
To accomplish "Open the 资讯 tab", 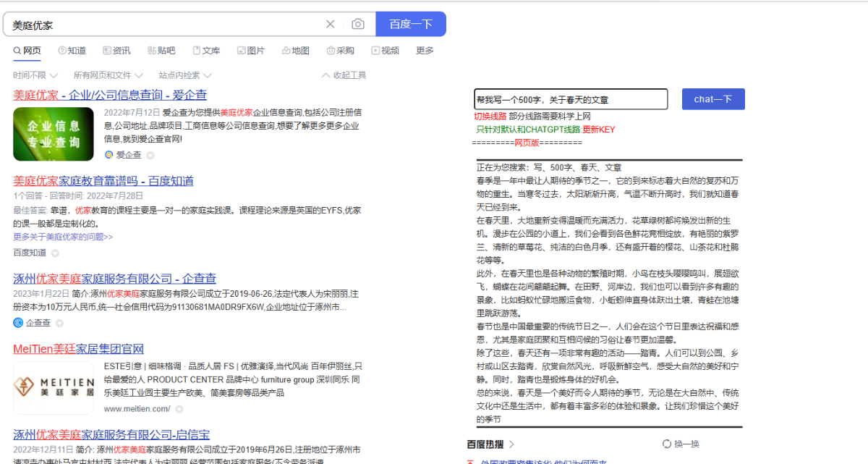I will pyautogui.click(x=116, y=51).
